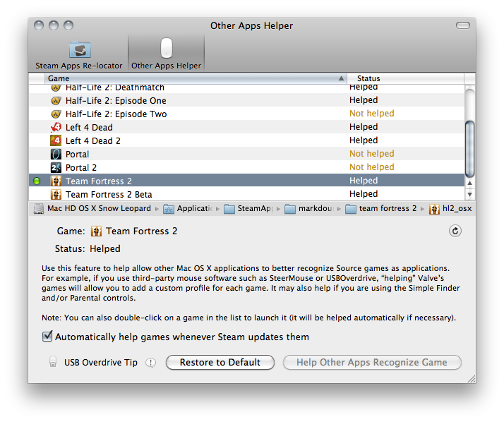Click Help Other Apps Recognize Game button

(372, 363)
